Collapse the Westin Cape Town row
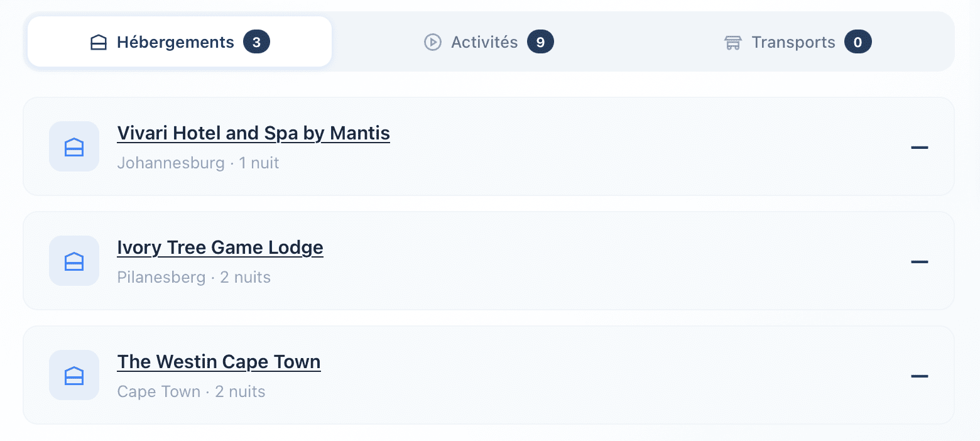This screenshot has width=980, height=441. click(919, 376)
